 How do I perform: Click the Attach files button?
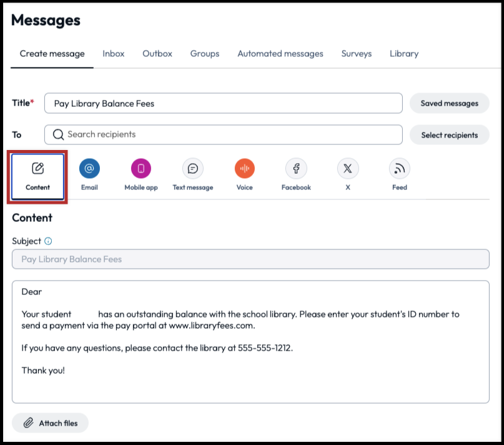50,422
